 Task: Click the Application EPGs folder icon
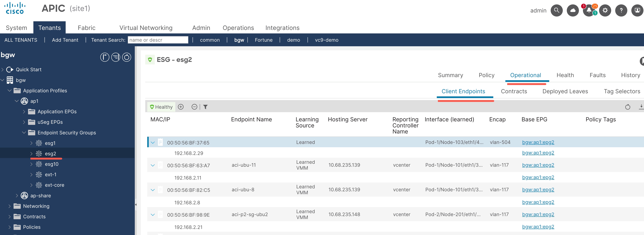point(32,112)
